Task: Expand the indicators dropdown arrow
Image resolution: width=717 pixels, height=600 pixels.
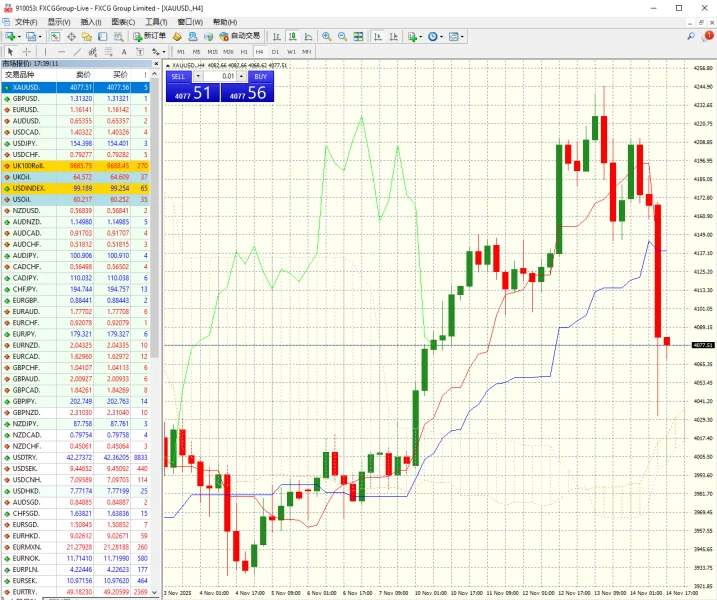Action: coord(421,37)
